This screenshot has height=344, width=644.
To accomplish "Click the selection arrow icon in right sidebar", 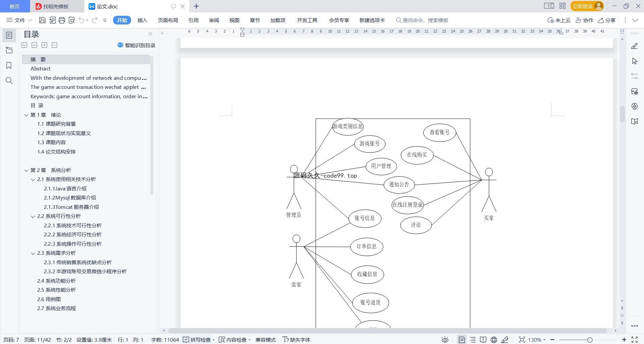I will pyautogui.click(x=634, y=61).
